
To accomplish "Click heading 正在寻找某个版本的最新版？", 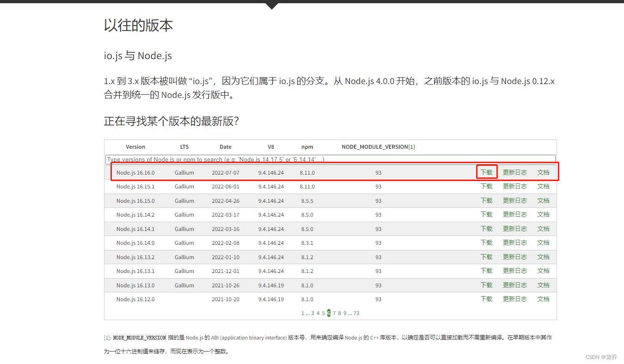I will (171, 121).
